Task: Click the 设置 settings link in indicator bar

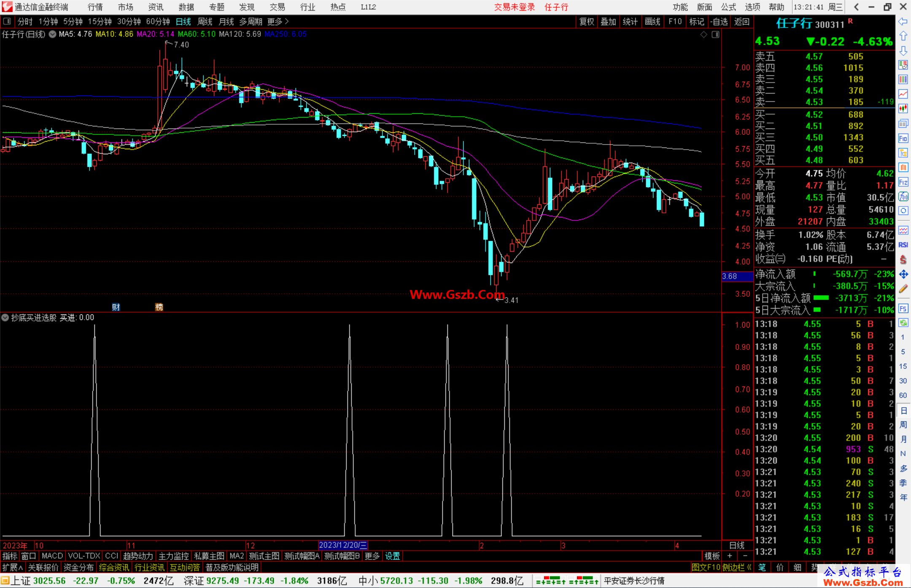Action: coord(393,556)
